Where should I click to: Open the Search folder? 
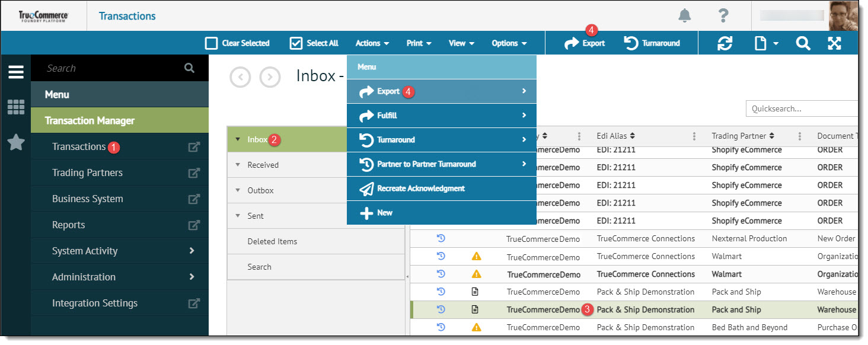[316, 267]
